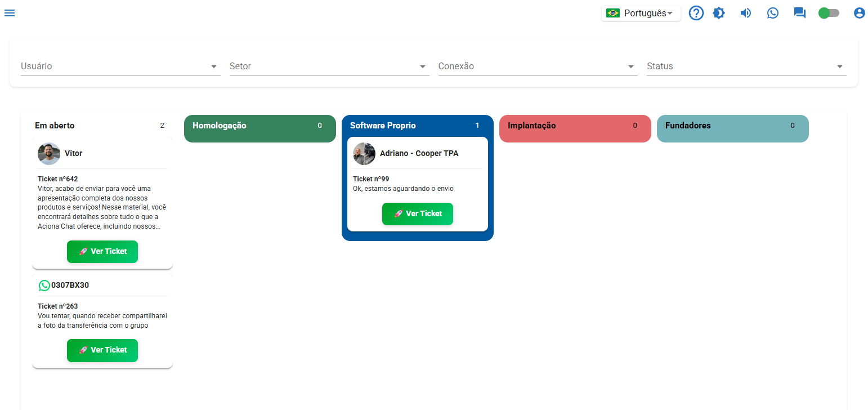The image size is (868, 410).
Task: Expand the Setor filter dropdown
Action: coord(329,66)
